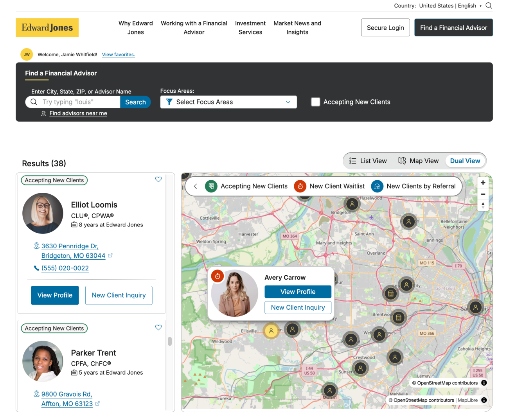Click the Edward Jones logo
The height and width of the screenshot is (420, 507).
point(47,28)
